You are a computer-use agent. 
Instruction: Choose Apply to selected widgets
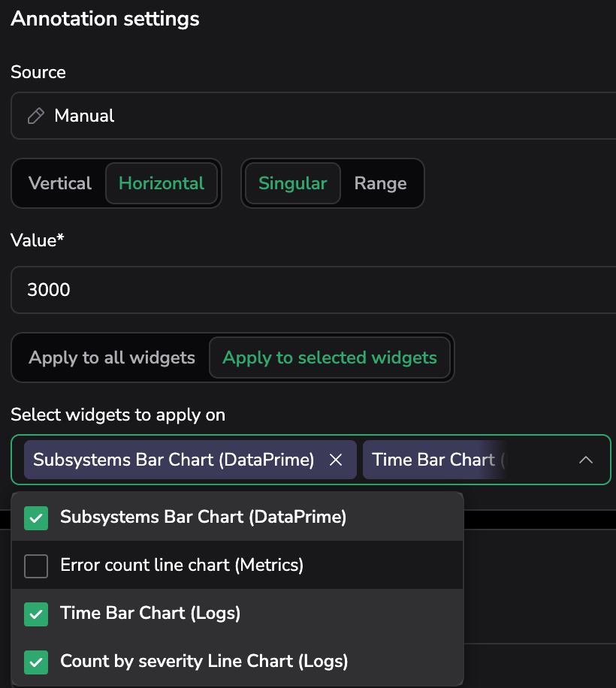(330, 358)
